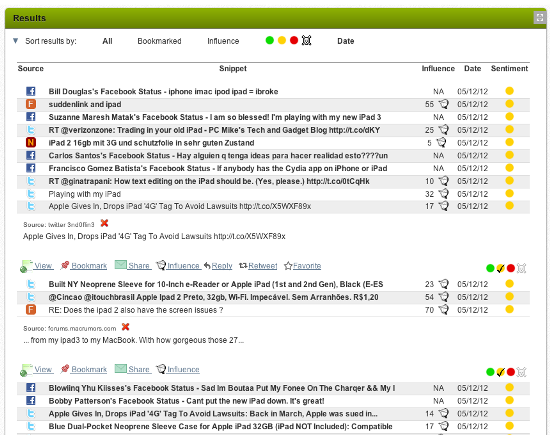The width and height of the screenshot is (550, 438).
Task: Click the Date column header
Action: pos(472,68)
